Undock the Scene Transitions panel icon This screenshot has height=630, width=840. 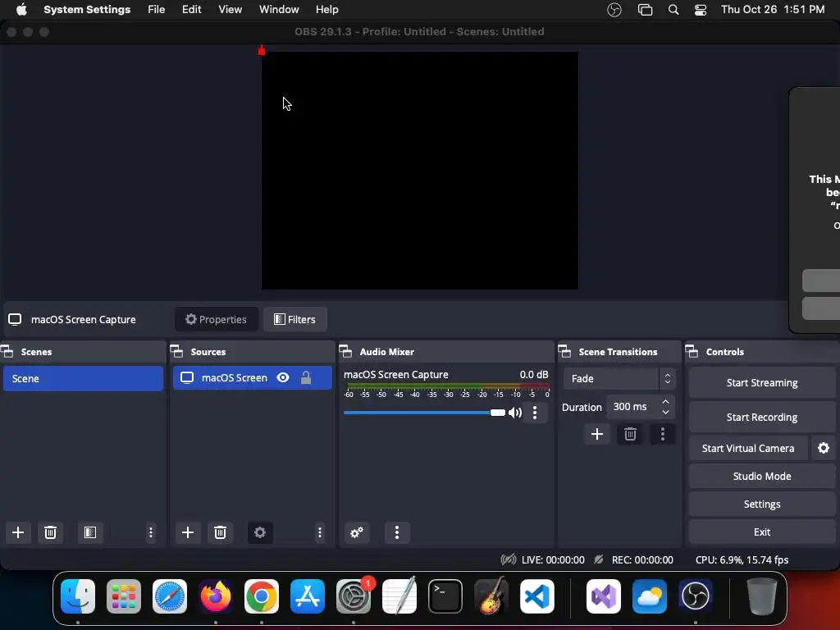coord(564,352)
